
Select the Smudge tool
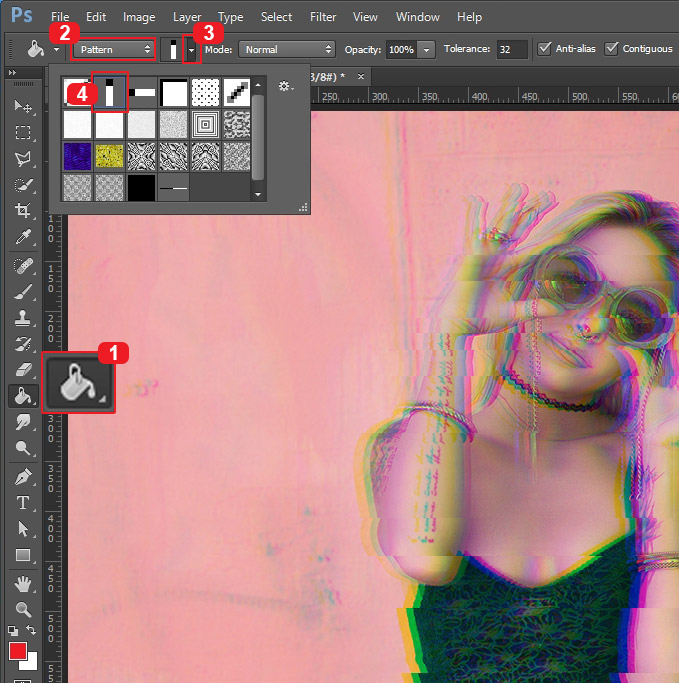coord(23,421)
